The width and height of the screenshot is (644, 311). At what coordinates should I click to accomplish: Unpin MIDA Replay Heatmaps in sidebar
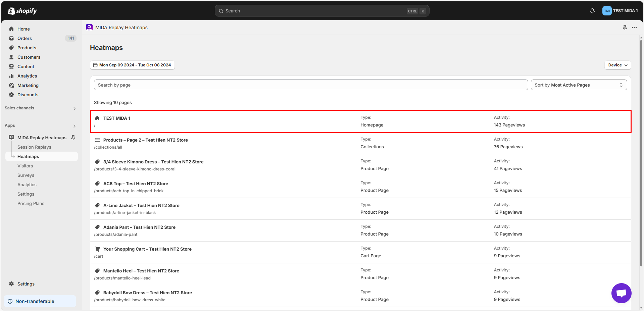pos(73,138)
